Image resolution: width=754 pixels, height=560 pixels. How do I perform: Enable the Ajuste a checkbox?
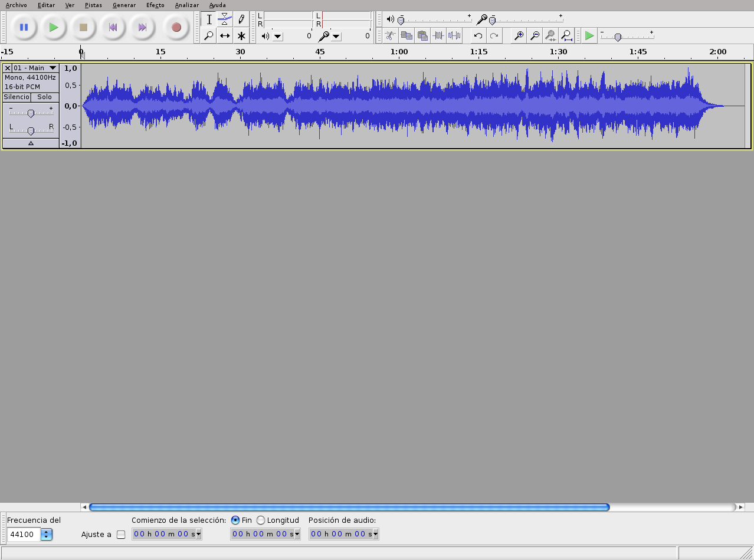[x=121, y=535]
